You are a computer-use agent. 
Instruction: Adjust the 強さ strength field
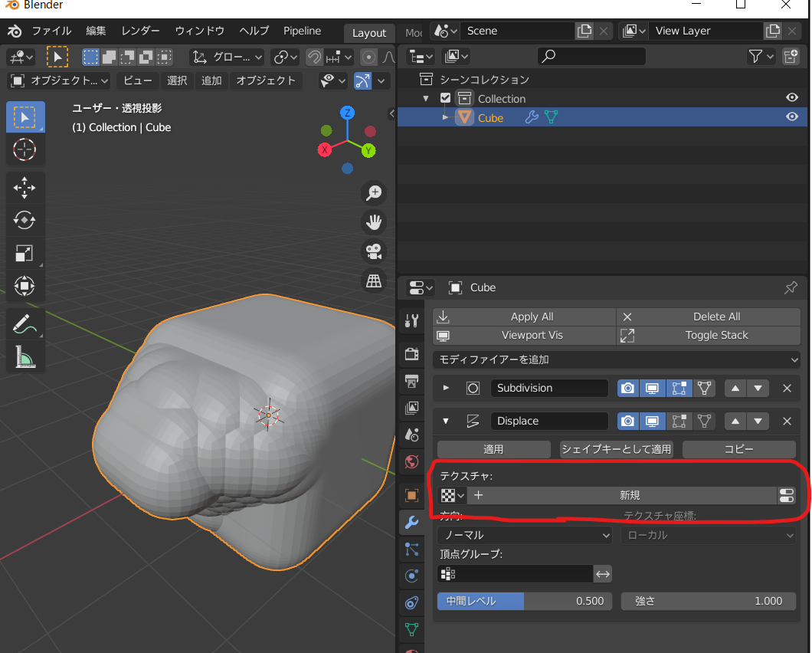pyautogui.click(x=709, y=601)
